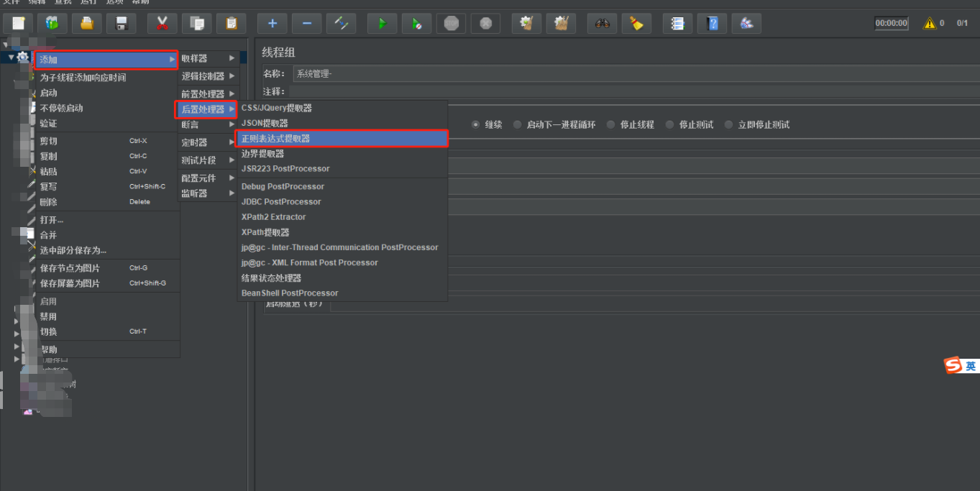Viewport: 980px width, 491px height.
Task: Click the Clear results broom icon
Action: click(x=527, y=23)
